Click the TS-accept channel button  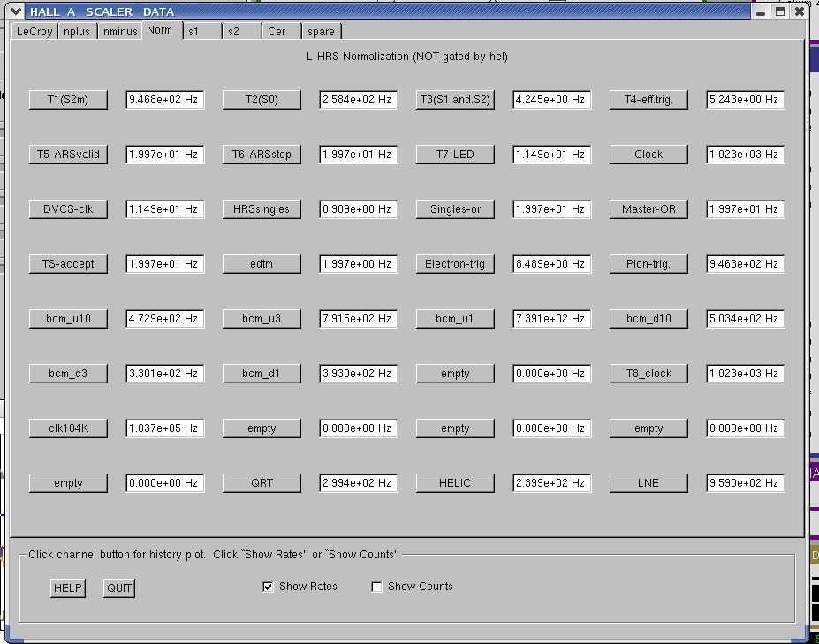(68, 264)
